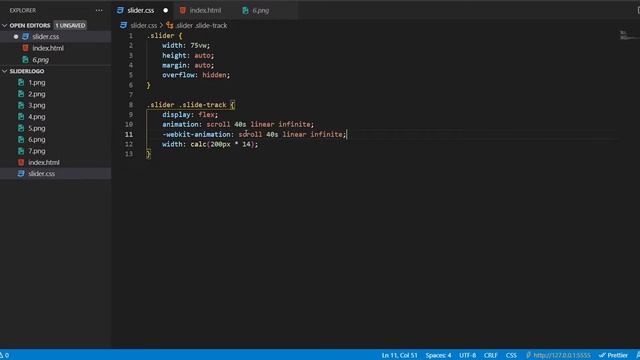Image resolution: width=640 pixels, height=360 pixels.
Task: Click the HTML file icon on index.html tab
Action: click(x=182, y=10)
